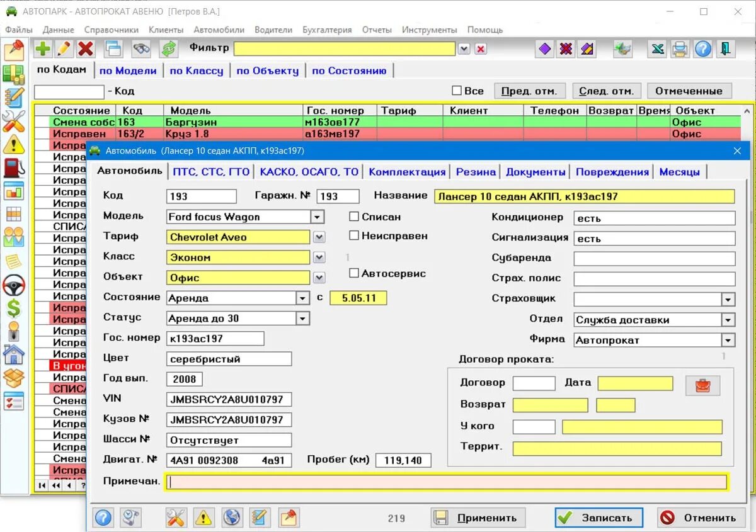The height and width of the screenshot is (532, 756).
Task: Click the Excel export icon
Action: click(x=658, y=49)
